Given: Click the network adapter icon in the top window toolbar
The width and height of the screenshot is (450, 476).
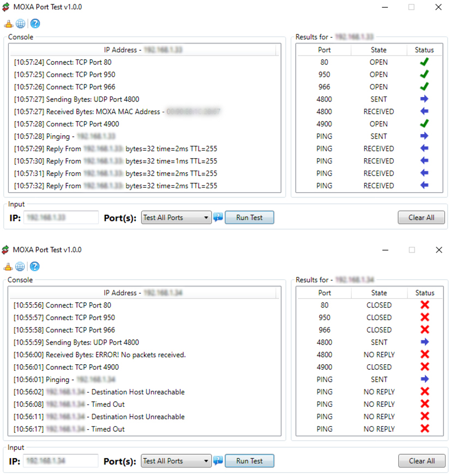Looking at the screenshot, I should (9, 23).
